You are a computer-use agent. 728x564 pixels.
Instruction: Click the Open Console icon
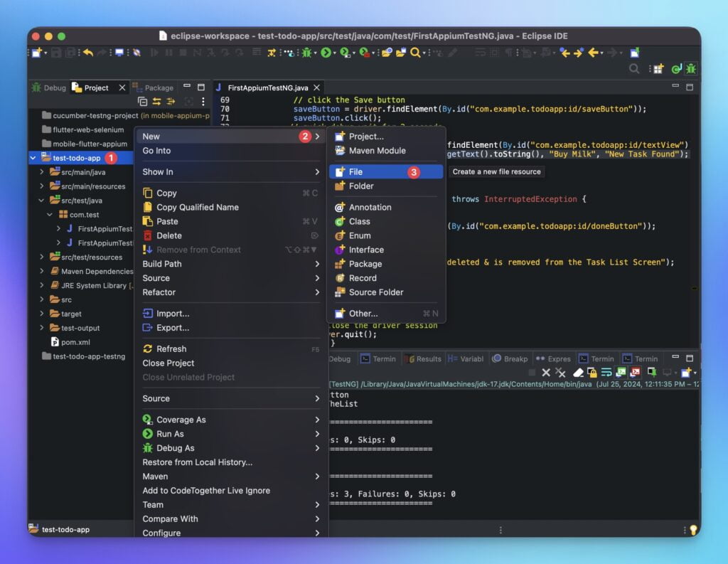click(686, 372)
